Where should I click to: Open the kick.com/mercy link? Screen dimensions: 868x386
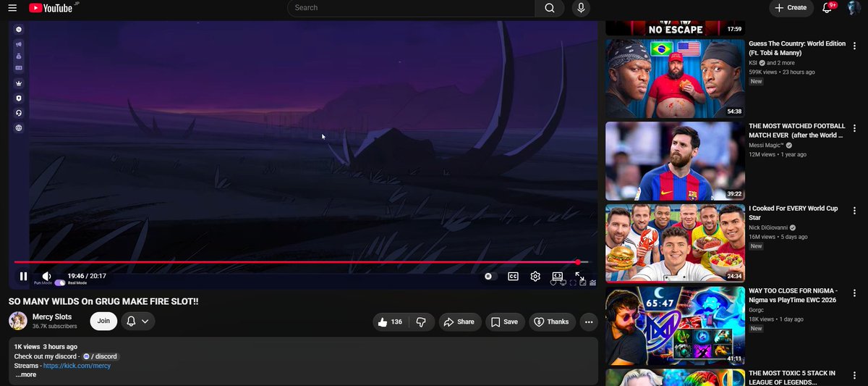(x=77, y=366)
